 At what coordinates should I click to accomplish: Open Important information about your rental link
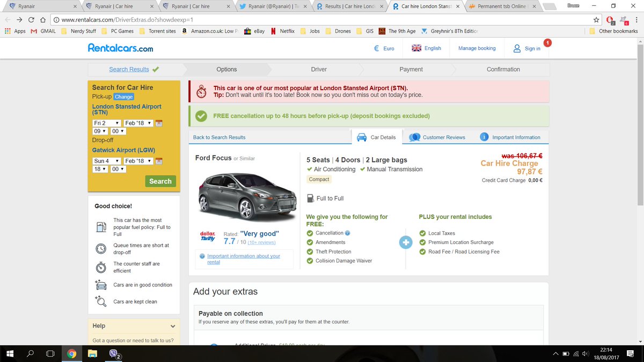point(244,259)
